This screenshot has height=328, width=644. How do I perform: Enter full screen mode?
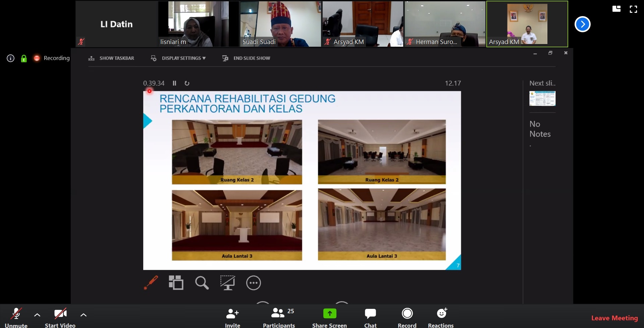[x=633, y=9]
